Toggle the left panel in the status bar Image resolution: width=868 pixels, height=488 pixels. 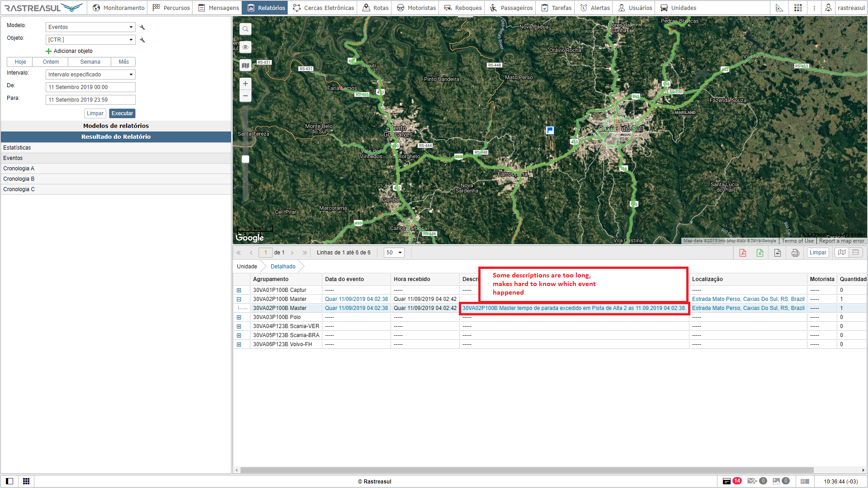click(x=9, y=481)
